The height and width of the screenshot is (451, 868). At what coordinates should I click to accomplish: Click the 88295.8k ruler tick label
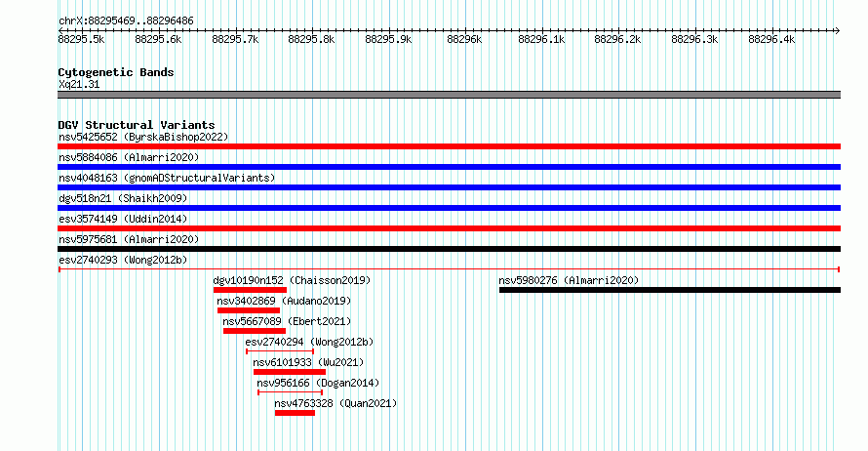[x=311, y=39]
